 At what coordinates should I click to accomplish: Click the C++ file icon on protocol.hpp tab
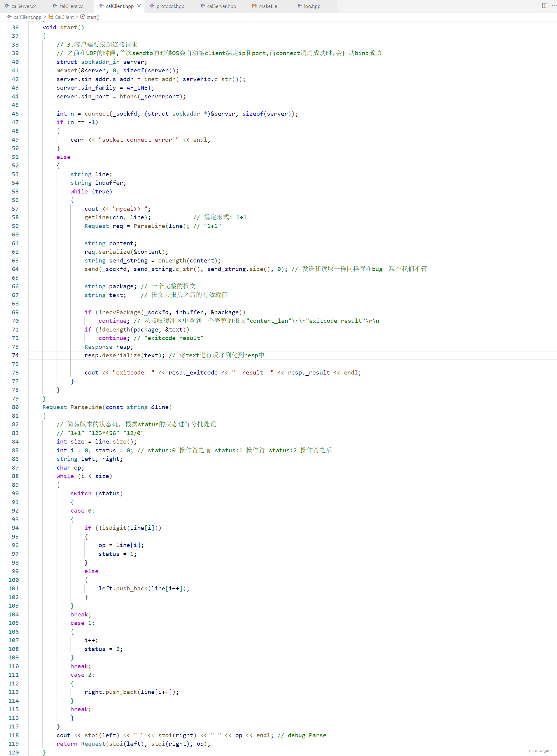[152, 6]
